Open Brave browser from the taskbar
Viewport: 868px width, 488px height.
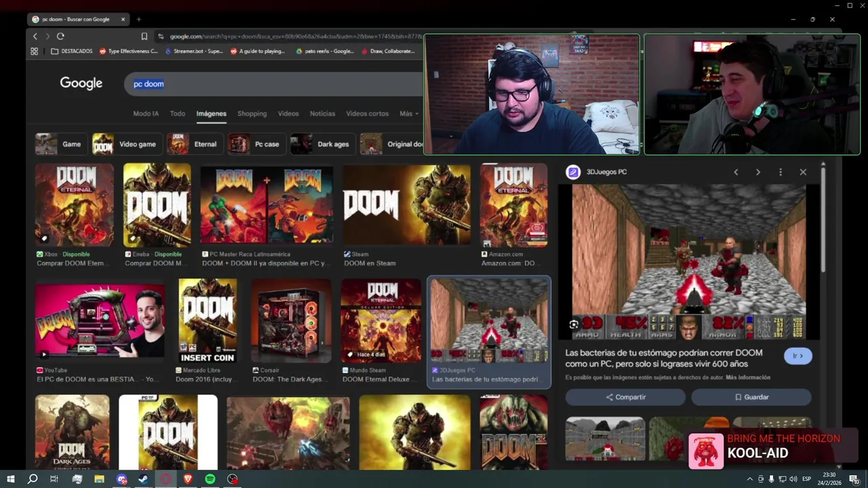(x=188, y=479)
